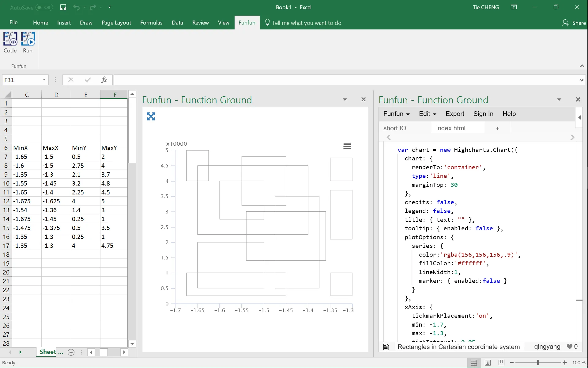Viewport: 588px width, 368px height.
Task: Click the document description icon
Action: pyautogui.click(x=386, y=347)
